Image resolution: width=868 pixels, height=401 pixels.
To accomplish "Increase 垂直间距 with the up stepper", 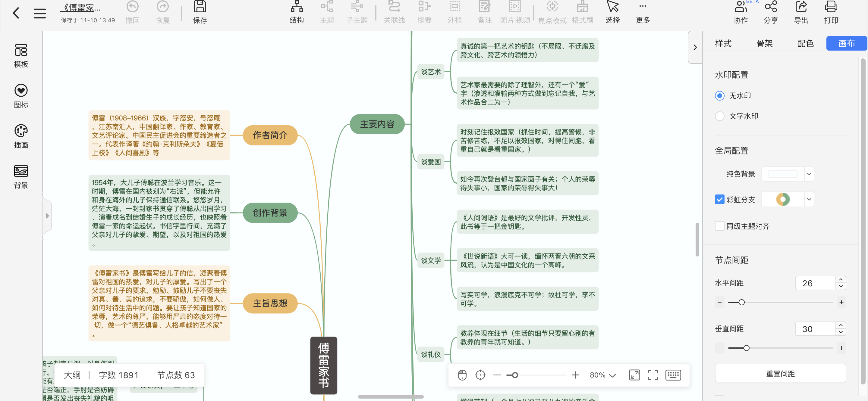I will pos(841,325).
